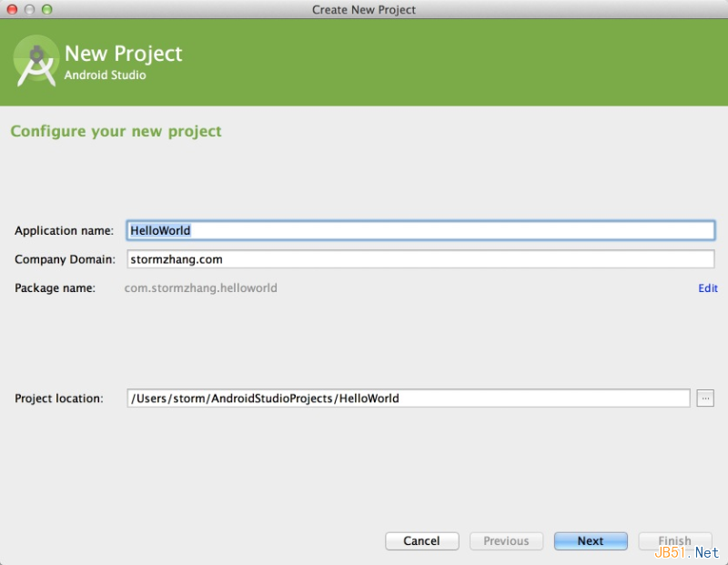Viewport: 728px width, 565px height.
Task: Click the com.stormzhang.helloworld package name text
Action: click(200, 288)
